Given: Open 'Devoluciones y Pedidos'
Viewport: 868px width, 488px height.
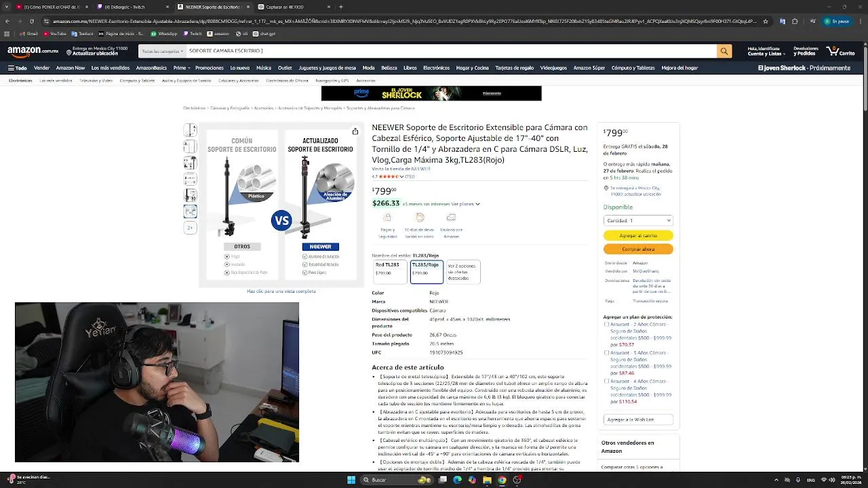Looking at the screenshot, I should pos(806,51).
